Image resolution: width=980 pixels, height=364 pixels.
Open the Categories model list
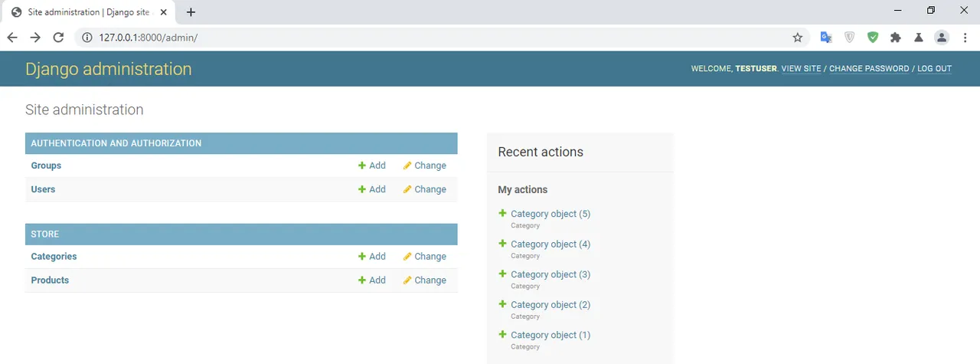click(54, 257)
